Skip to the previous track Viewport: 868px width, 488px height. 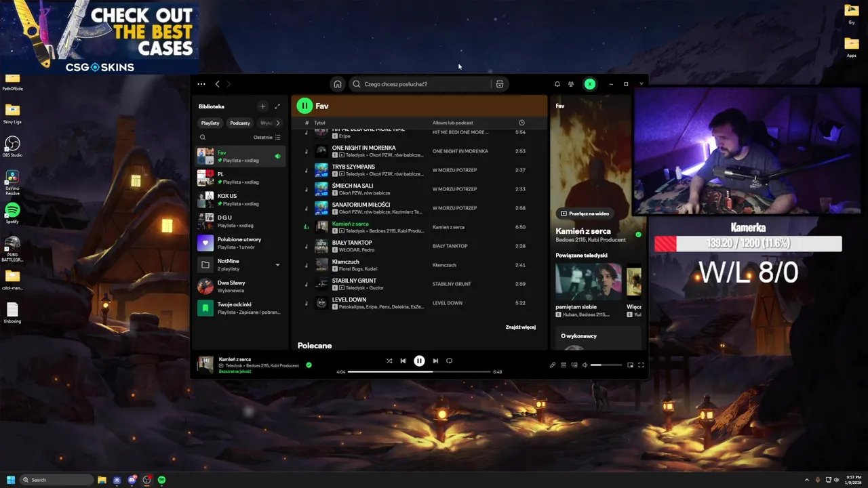pyautogui.click(x=403, y=361)
